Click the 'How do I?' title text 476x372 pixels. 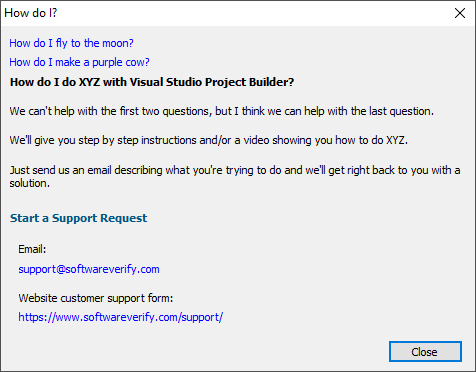(31, 13)
